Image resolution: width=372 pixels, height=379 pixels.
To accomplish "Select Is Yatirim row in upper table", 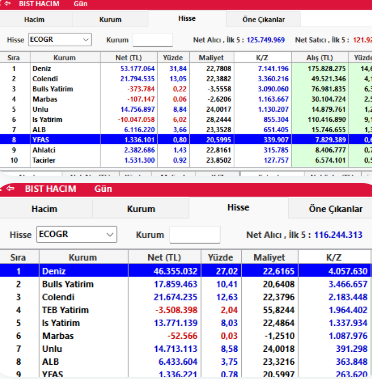I will click(x=186, y=119).
